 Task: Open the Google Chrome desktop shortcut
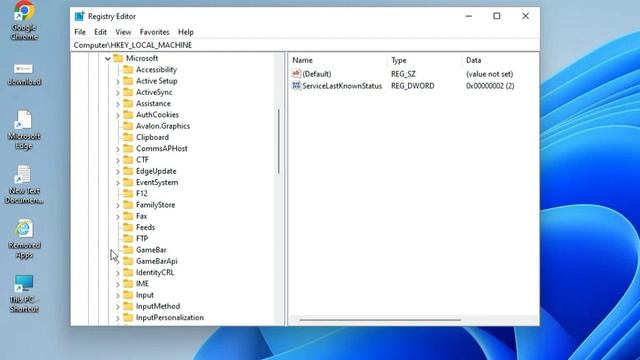click(24, 20)
